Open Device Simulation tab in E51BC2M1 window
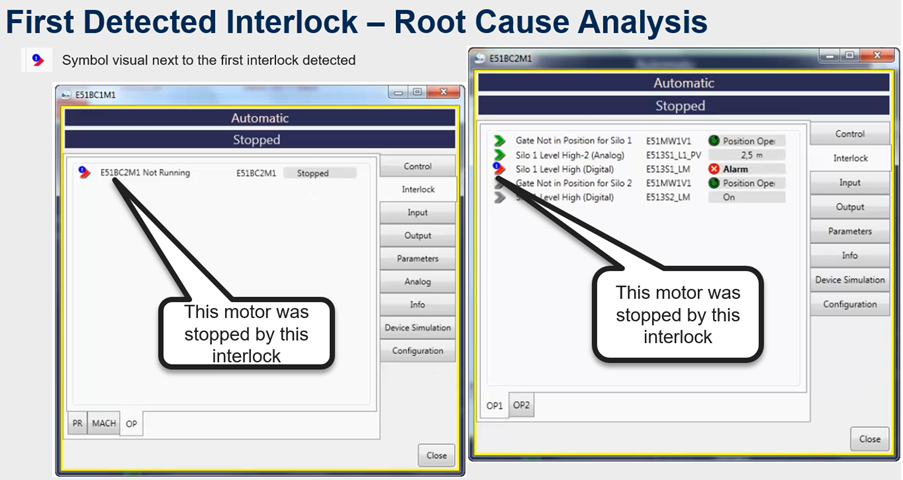The image size is (903, 480). tap(849, 279)
